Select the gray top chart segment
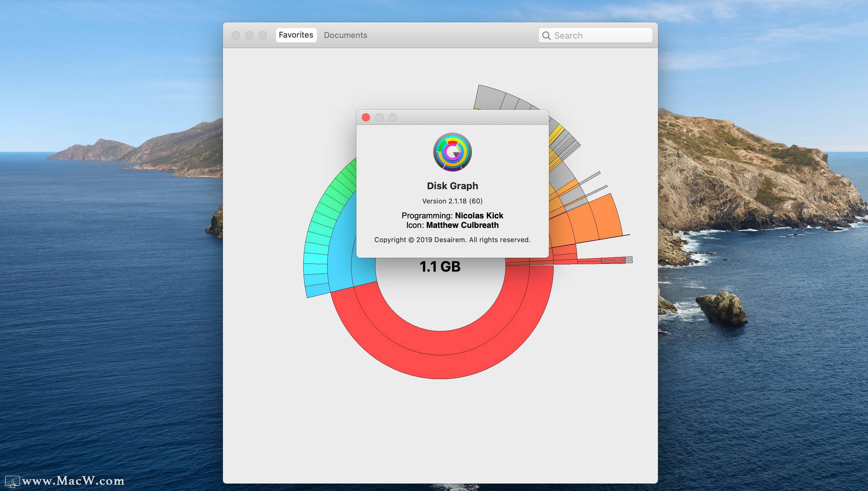Viewport: 868px width, 491px height. point(490,98)
